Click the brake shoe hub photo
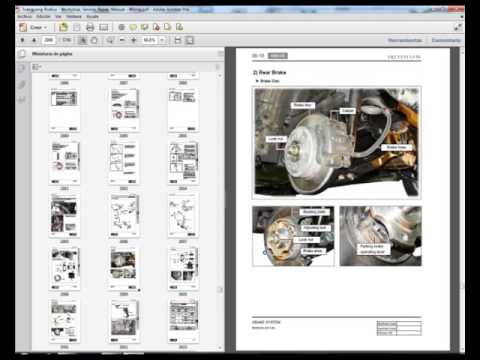Screen dimensions: 480x360 293,236
